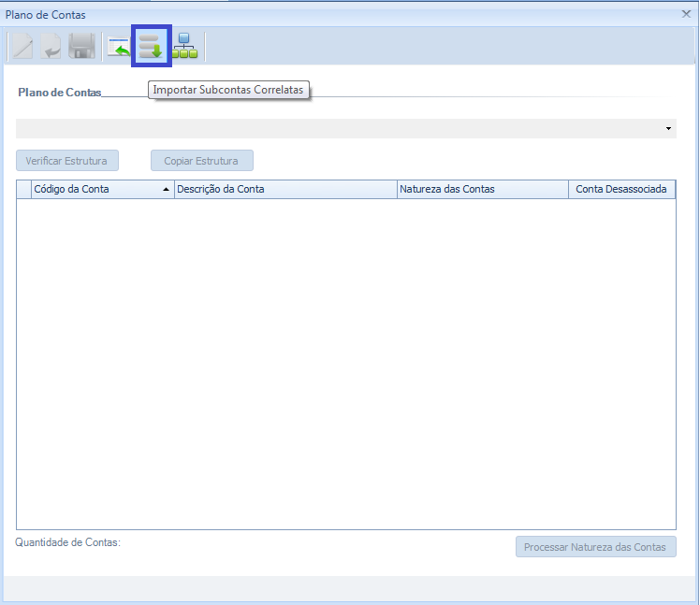Click the empty accounts grid area
This screenshot has width=700, height=605.
[x=346, y=365]
